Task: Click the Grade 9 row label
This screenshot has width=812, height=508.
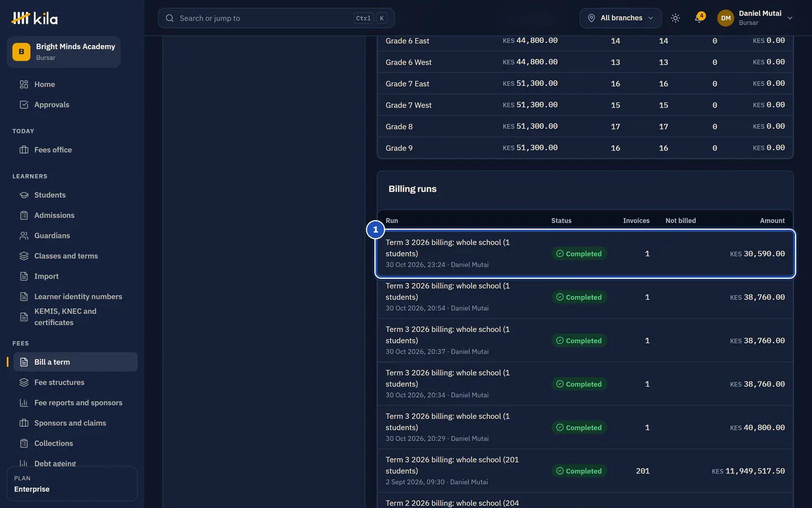Action: point(399,148)
